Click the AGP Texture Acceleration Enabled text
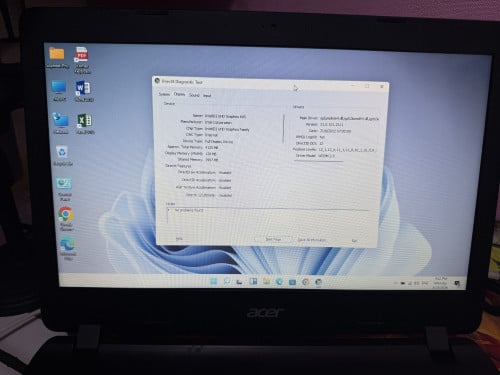 coord(225,188)
